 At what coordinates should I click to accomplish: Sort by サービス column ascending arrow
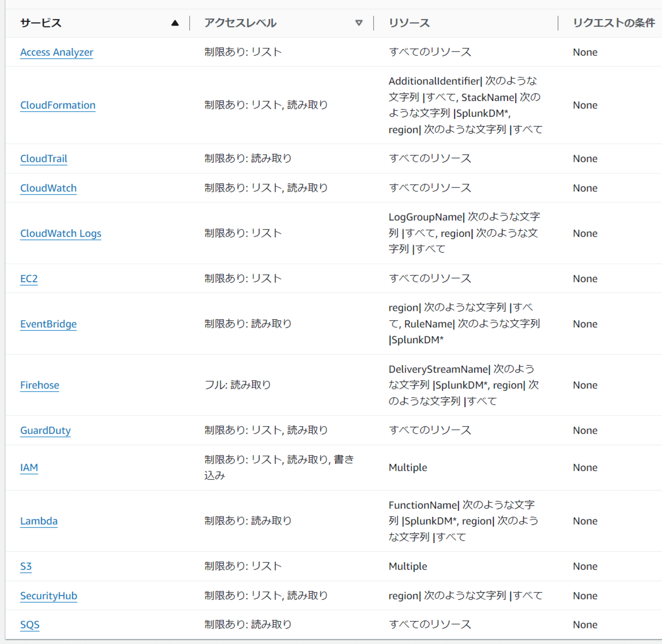175,23
